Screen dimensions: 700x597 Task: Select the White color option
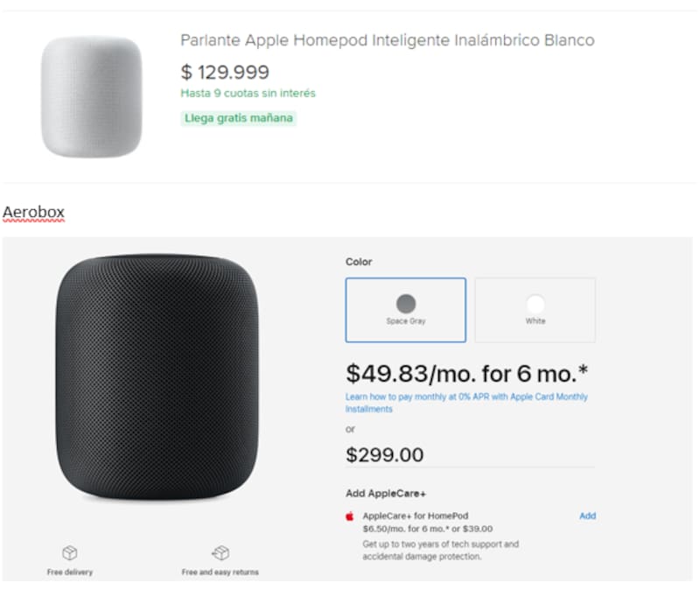(x=535, y=310)
